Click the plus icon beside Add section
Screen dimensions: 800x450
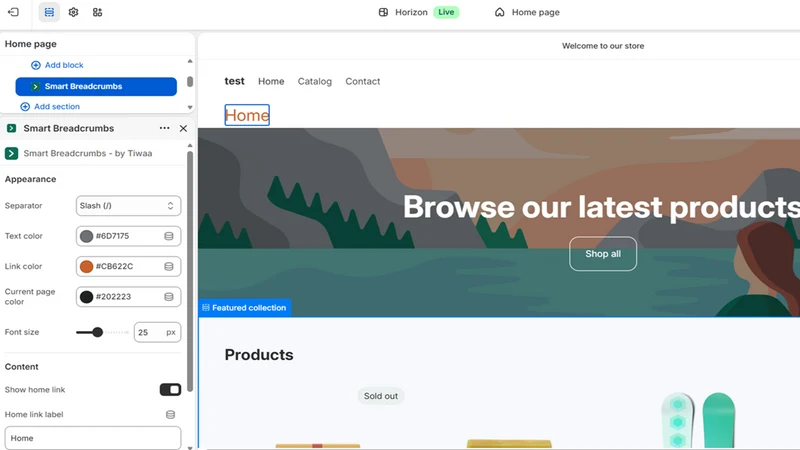(25, 107)
